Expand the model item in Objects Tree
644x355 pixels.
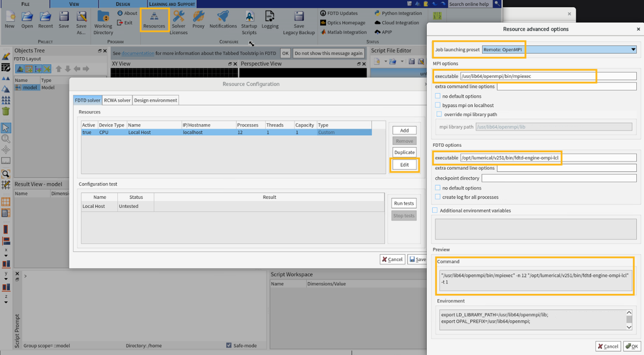[x=18, y=87]
